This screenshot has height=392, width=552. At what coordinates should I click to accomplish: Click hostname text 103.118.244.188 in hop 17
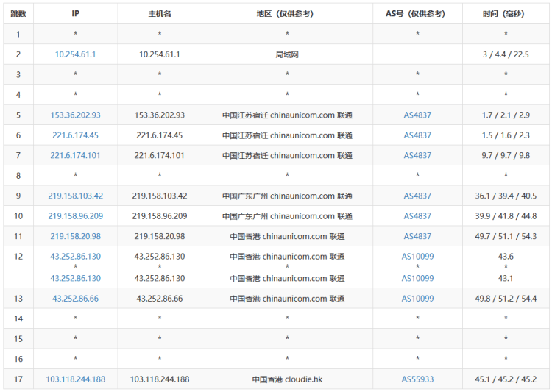tap(160, 379)
